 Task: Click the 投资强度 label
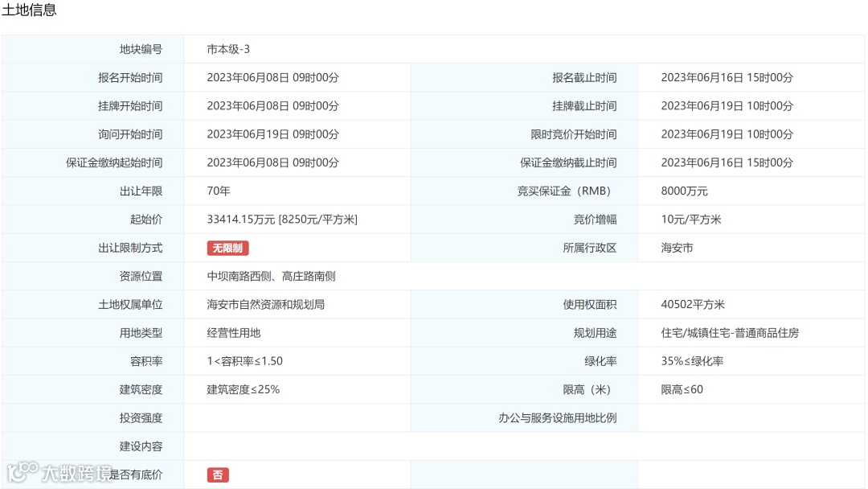141,418
